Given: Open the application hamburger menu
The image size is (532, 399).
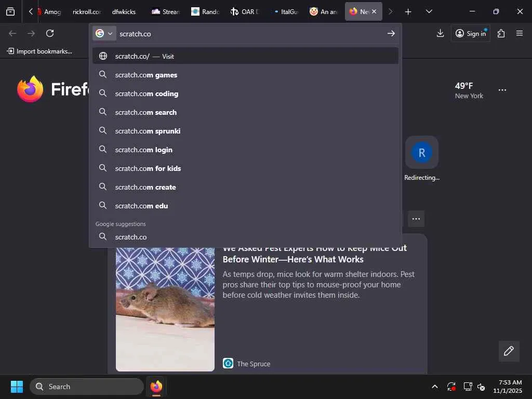Looking at the screenshot, I should pyautogui.click(x=520, y=33).
